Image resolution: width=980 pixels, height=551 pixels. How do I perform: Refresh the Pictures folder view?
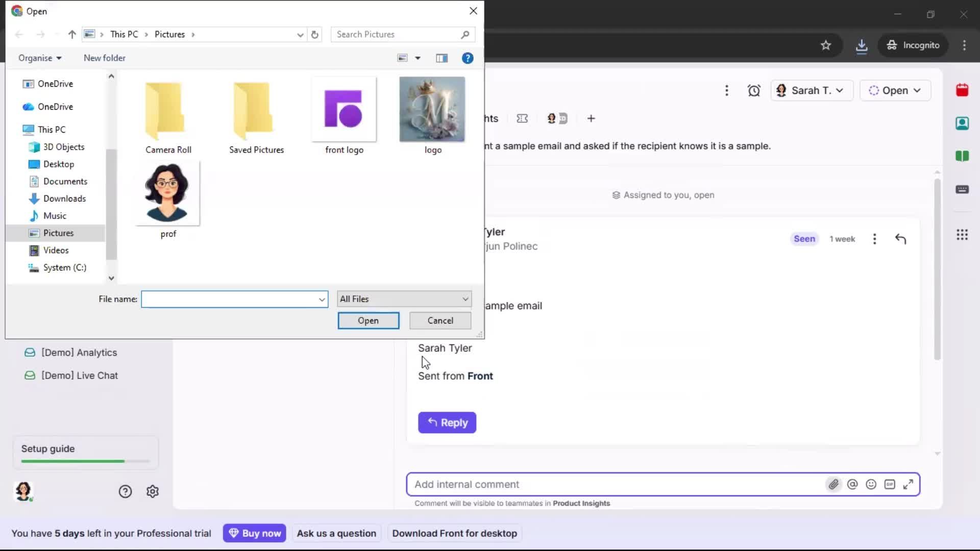click(x=314, y=34)
